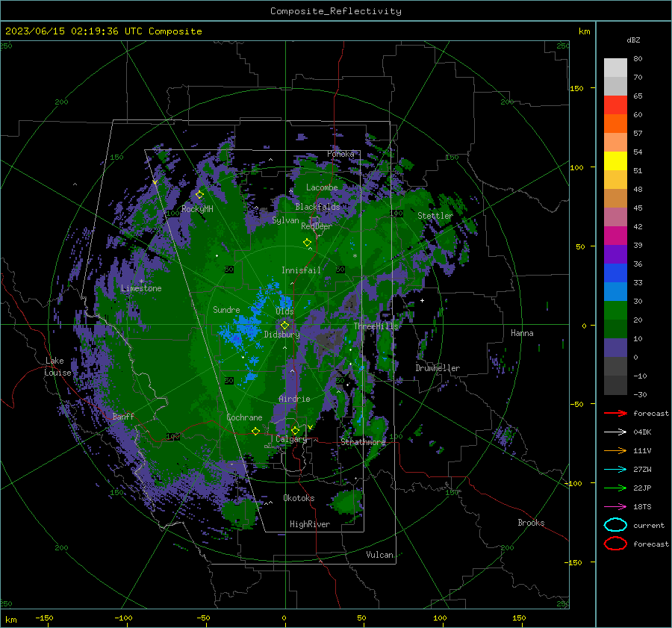The width and height of the screenshot is (672, 628).
Task: Click the yellow diamond marker near RockyMH
Action: point(199,195)
